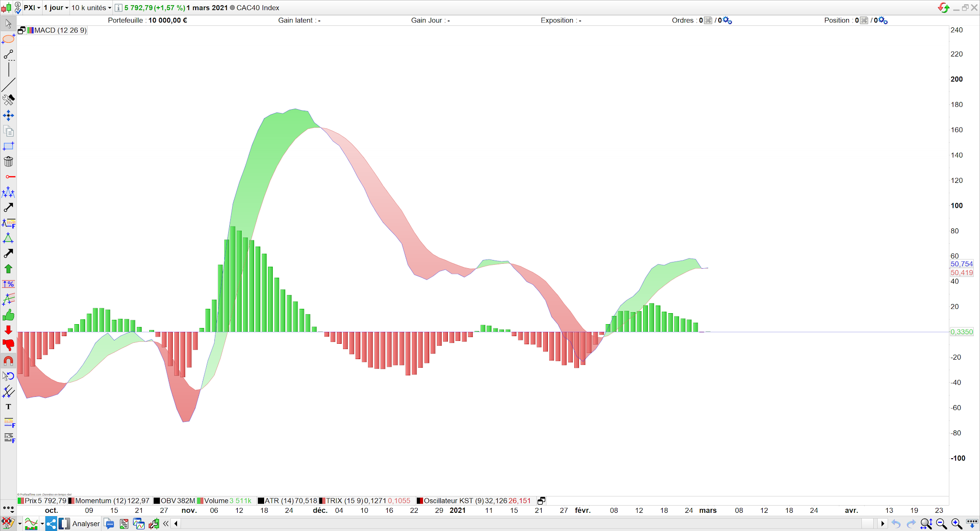Screen dimensions: 980x531
Task: Click the auto-fit zoom magnifier
Action: (926, 524)
